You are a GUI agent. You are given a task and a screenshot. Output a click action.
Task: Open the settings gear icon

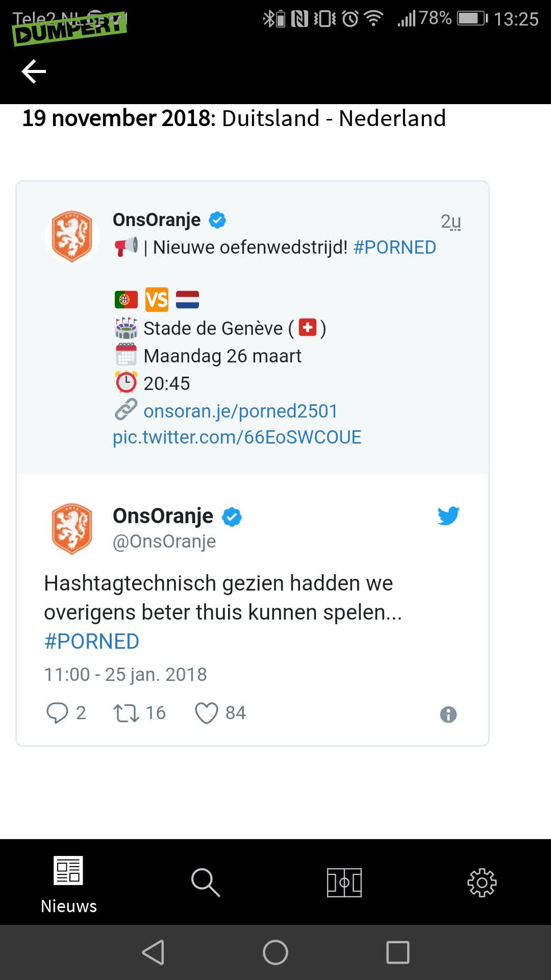[482, 881]
